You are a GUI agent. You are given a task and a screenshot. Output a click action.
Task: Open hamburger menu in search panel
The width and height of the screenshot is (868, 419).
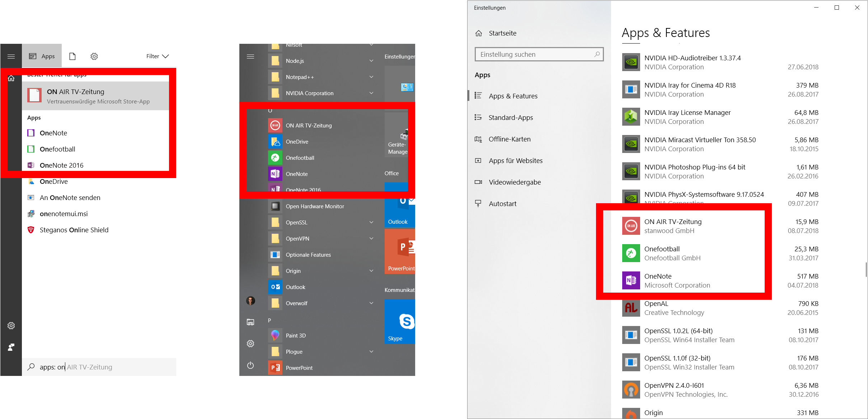coord(11,56)
